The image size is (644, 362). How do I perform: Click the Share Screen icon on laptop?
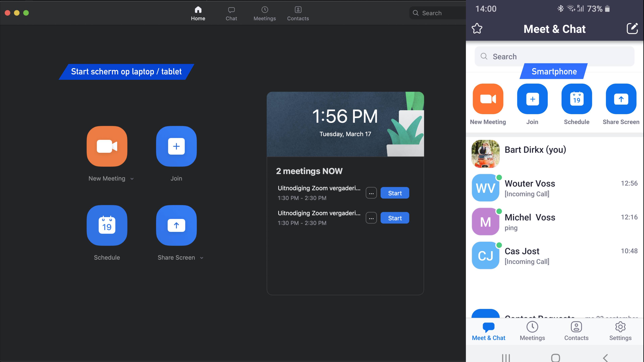176,225
